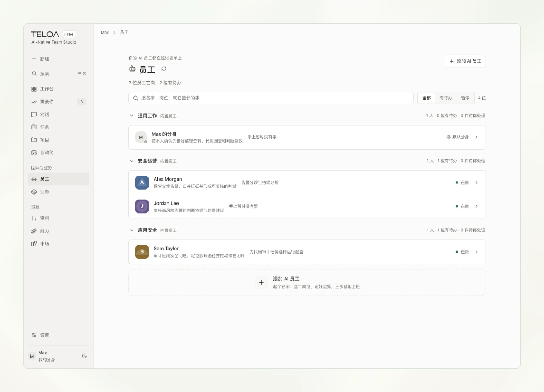This screenshot has height=392, width=544.
Task: Select the 暂停 filter tab
Action: click(465, 98)
